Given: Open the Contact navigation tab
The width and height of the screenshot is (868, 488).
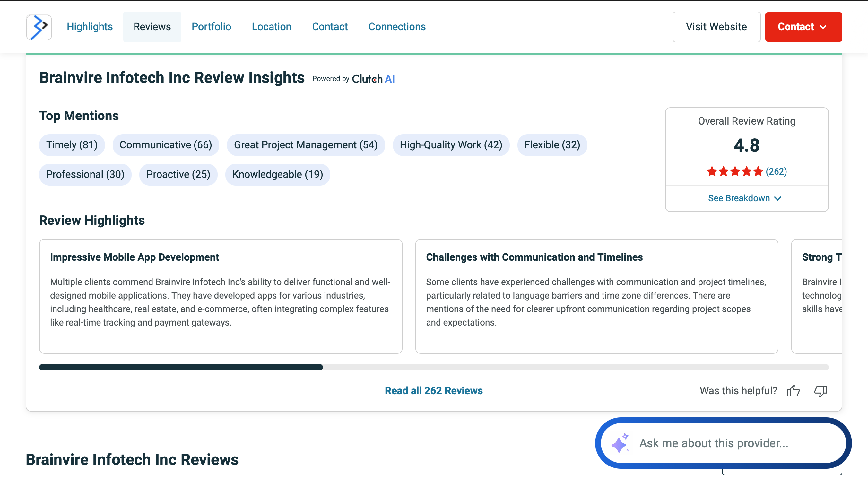Looking at the screenshot, I should tap(330, 27).
